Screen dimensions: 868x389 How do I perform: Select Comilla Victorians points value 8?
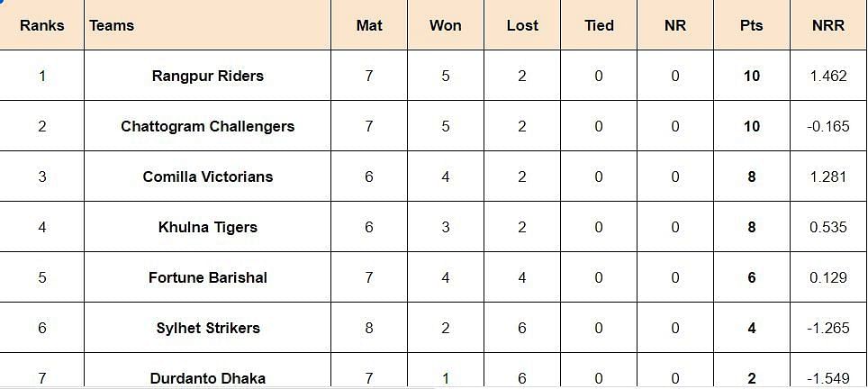(752, 176)
